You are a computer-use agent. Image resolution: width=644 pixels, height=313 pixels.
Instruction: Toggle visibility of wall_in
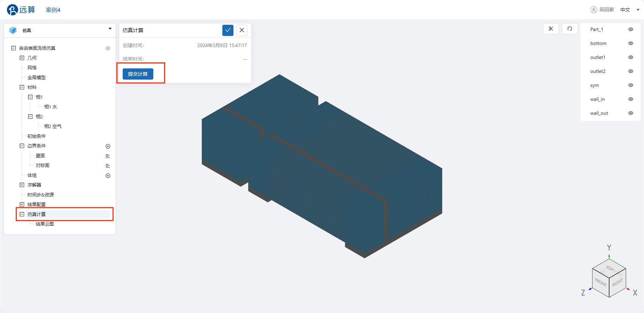pos(631,99)
